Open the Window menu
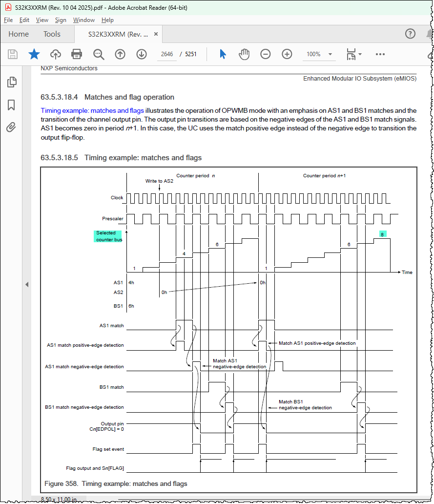434x504 pixels. click(84, 20)
